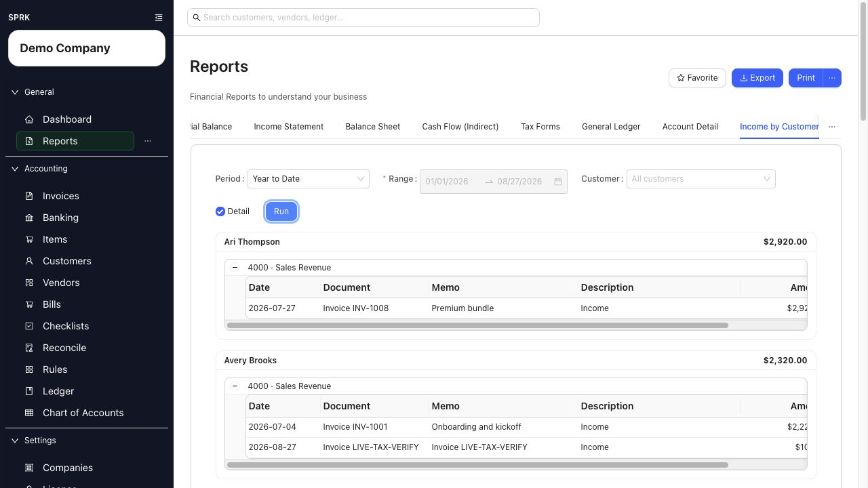868x488 pixels.
Task: Go to Banking page
Action: (60, 218)
